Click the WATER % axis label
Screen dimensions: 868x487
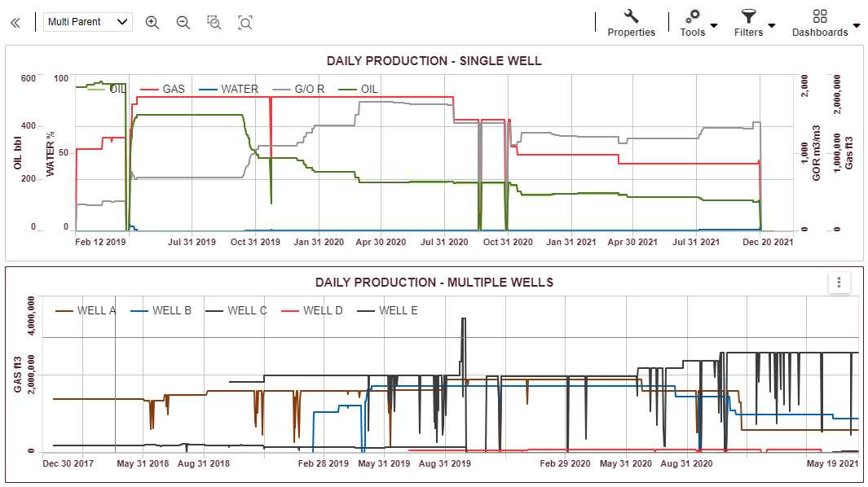51,155
